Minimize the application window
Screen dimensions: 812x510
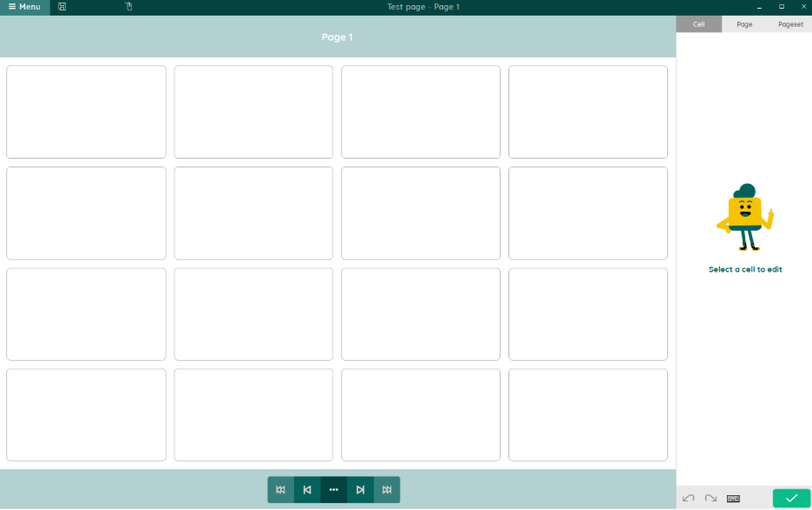[759, 7]
